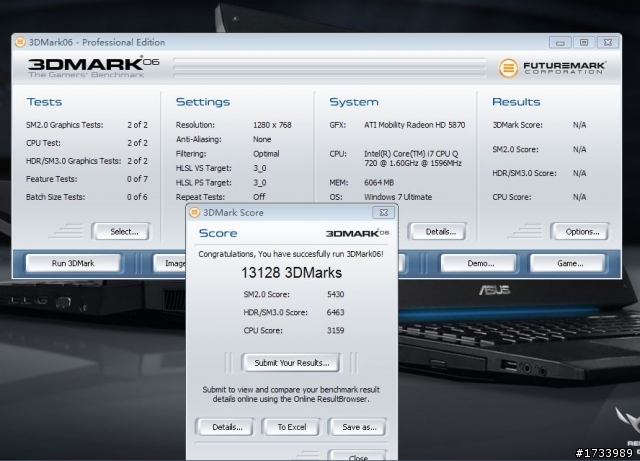Click the CPU Intel Core i7 text
640x461 pixels.
click(413, 158)
